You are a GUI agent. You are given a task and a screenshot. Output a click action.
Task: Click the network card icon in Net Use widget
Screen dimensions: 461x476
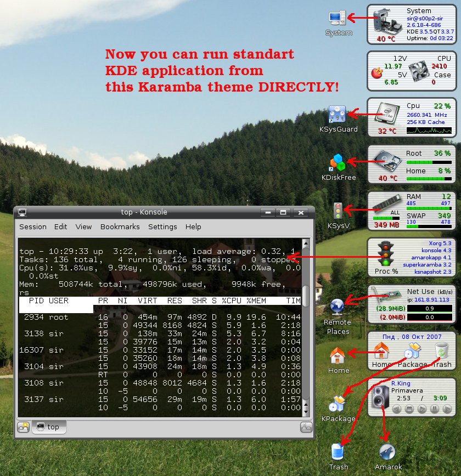387,294
